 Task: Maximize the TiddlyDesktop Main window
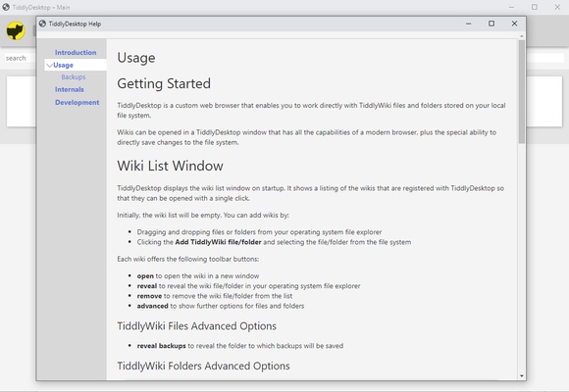click(535, 7)
